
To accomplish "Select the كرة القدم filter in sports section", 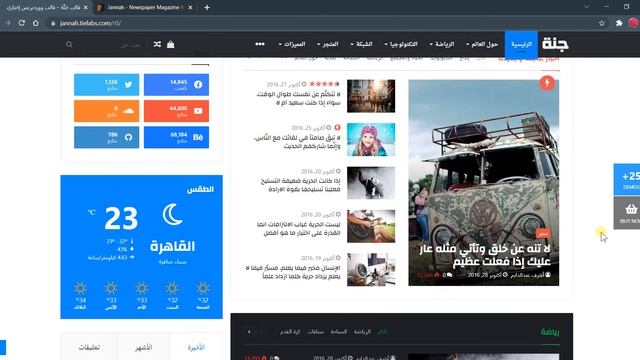I will coord(290,332).
